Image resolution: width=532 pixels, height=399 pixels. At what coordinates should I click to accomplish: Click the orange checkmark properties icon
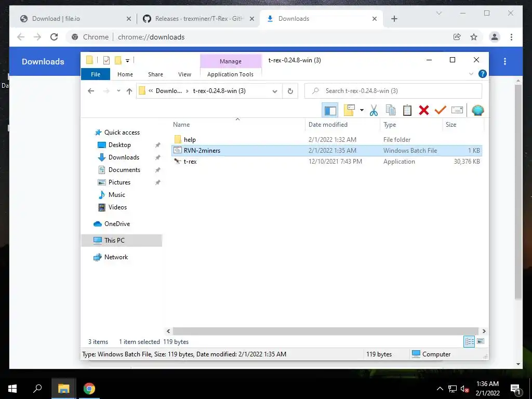click(x=441, y=110)
